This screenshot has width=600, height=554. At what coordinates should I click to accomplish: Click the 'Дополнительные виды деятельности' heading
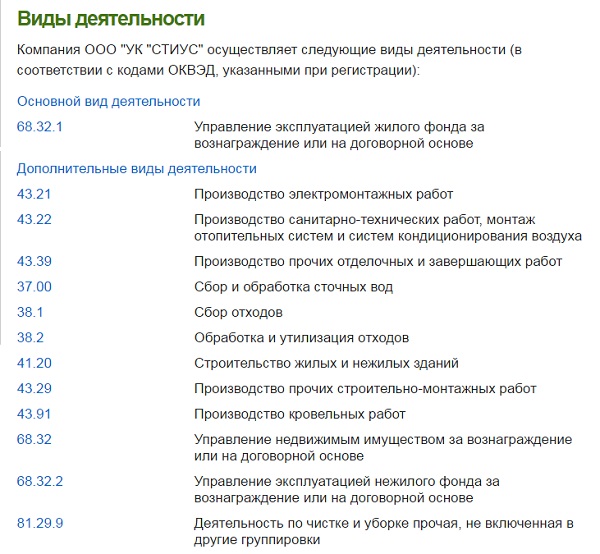(137, 169)
